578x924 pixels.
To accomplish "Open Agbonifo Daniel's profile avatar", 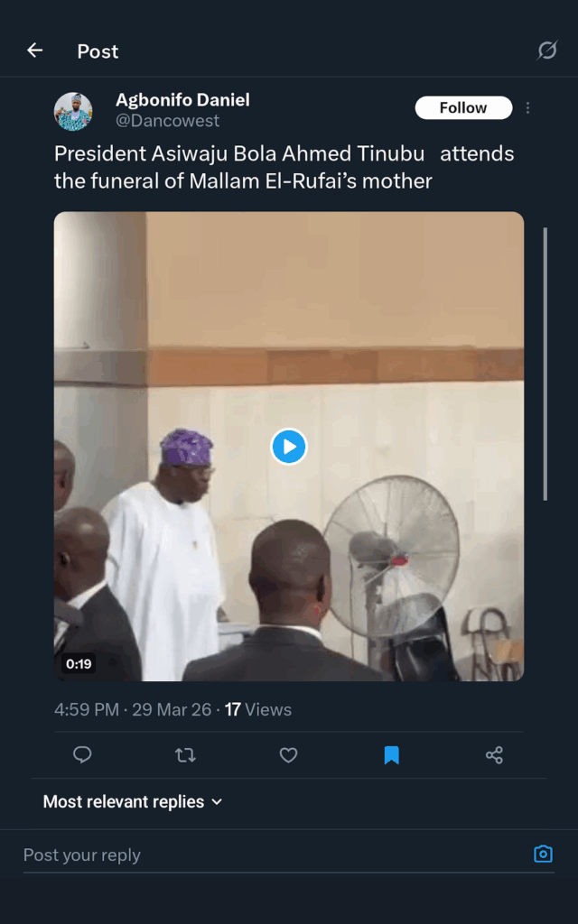I will tap(73, 111).
